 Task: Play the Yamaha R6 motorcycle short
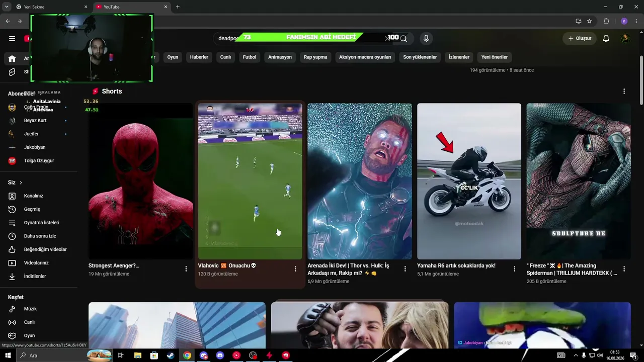(469, 182)
